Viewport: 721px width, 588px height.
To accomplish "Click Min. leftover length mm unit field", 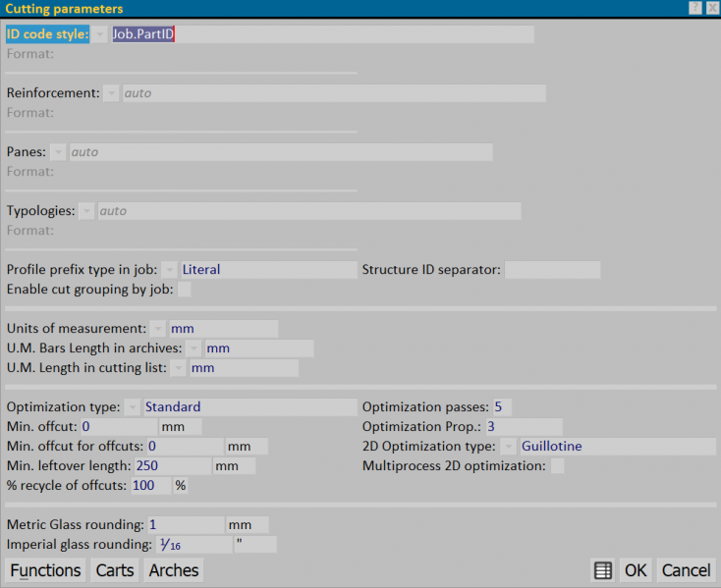I will pyautogui.click(x=235, y=466).
